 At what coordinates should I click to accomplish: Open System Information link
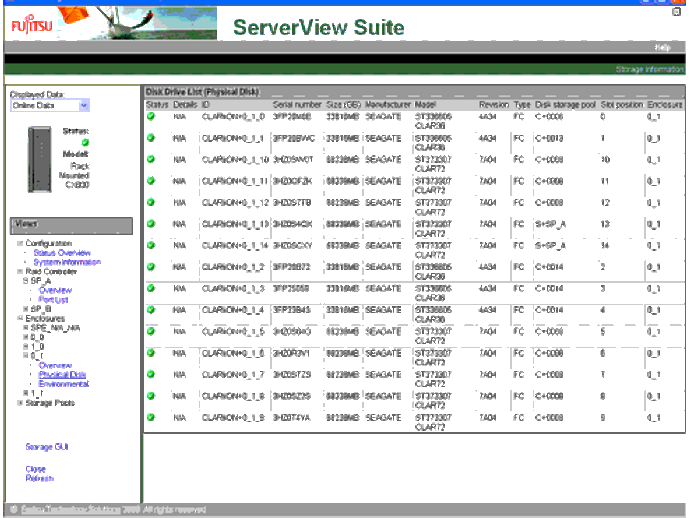click(x=67, y=262)
